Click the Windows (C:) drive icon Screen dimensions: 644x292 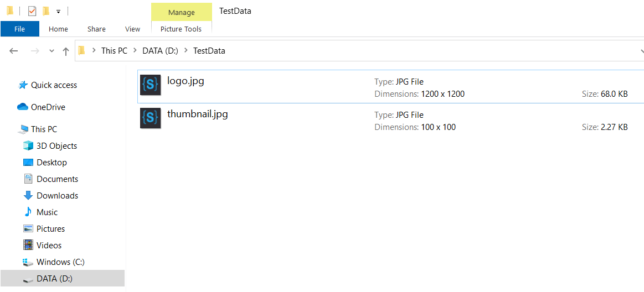(28, 263)
